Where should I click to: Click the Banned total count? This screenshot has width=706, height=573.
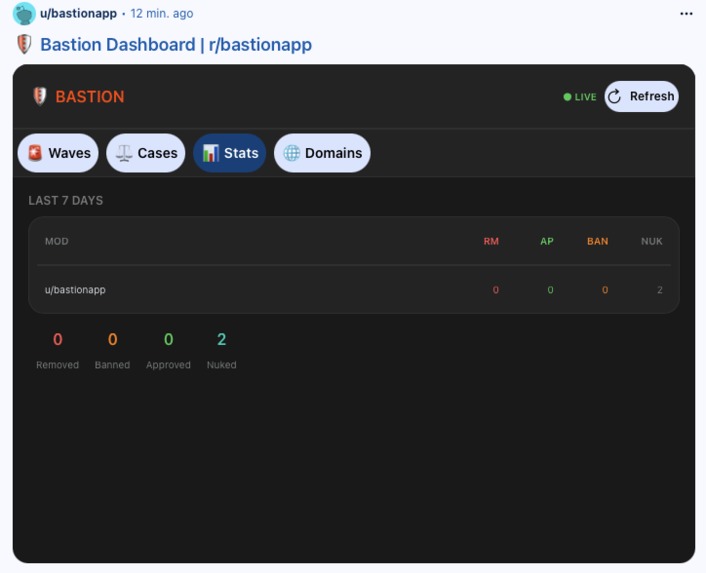[x=113, y=339]
